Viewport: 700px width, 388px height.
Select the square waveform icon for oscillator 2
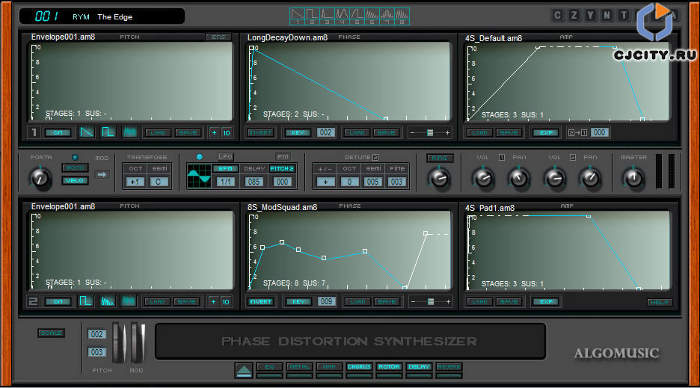pyautogui.click(x=85, y=301)
